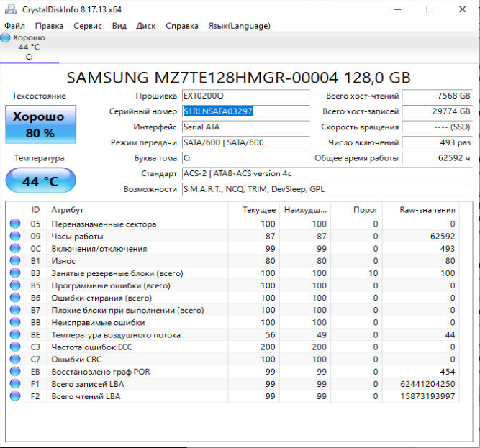This screenshot has width=480, height=448.
Task: Select the Ошибки CRC attribute name
Action: pos(76,360)
